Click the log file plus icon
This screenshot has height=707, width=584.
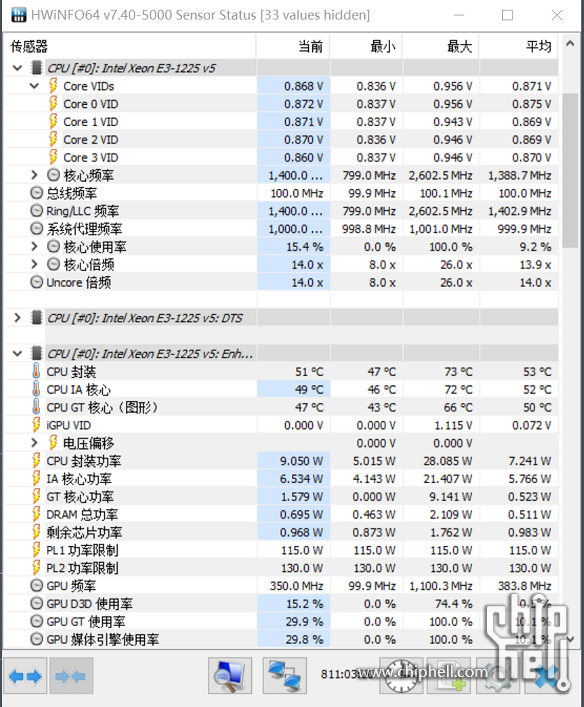coord(450,675)
